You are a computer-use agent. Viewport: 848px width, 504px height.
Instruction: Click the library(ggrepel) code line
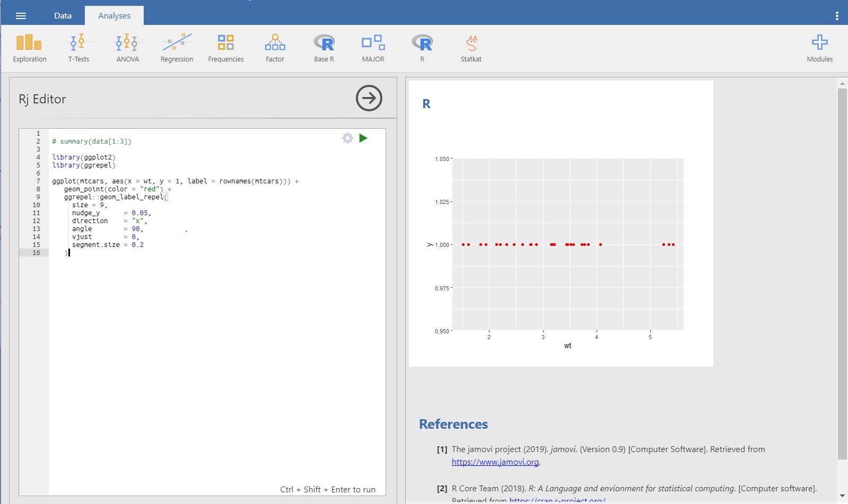[x=84, y=165]
